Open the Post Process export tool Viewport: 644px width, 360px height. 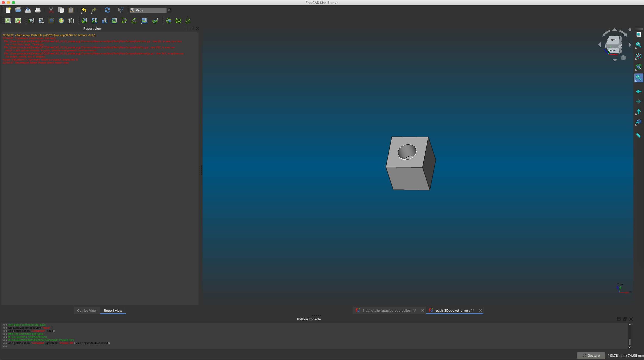coord(18,21)
